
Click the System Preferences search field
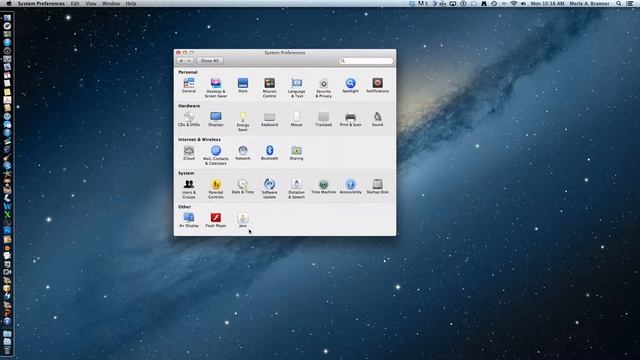[x=366, y=60]
